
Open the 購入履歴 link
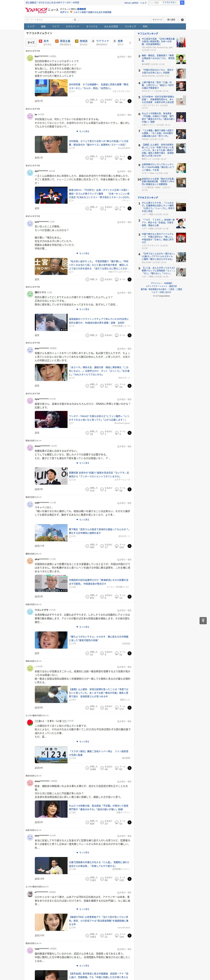point(171,19)
